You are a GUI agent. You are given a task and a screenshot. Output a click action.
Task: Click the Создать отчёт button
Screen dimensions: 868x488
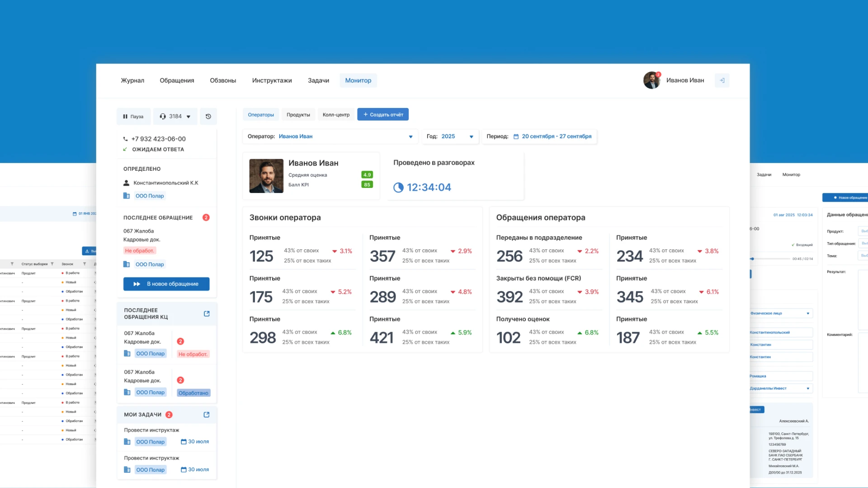click(x=383, y=115)
